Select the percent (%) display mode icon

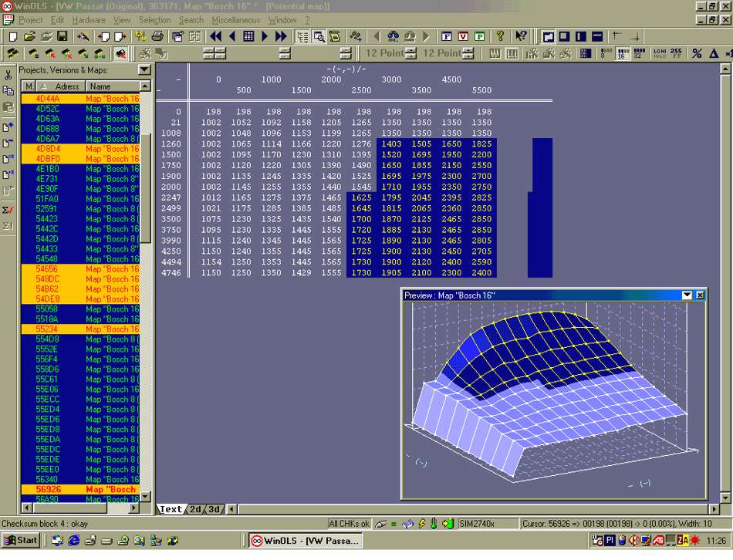coord(697,54)
